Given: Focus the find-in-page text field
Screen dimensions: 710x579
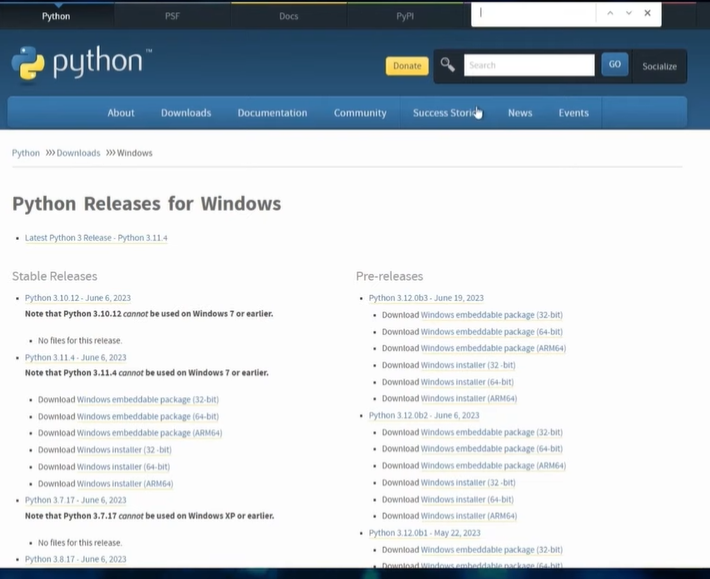Looking at the screenshot, I should (x=534, y=13).
